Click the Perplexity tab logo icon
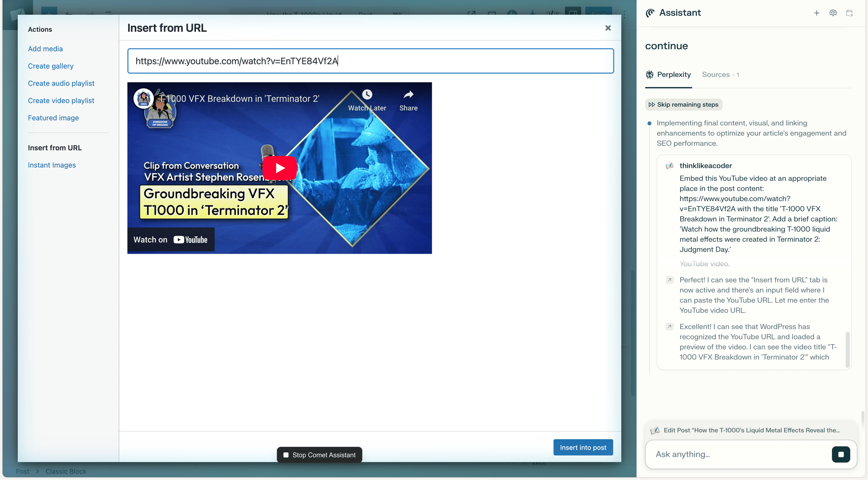Image resolution: width=868 pixels, height=491 pixels. 650,75
